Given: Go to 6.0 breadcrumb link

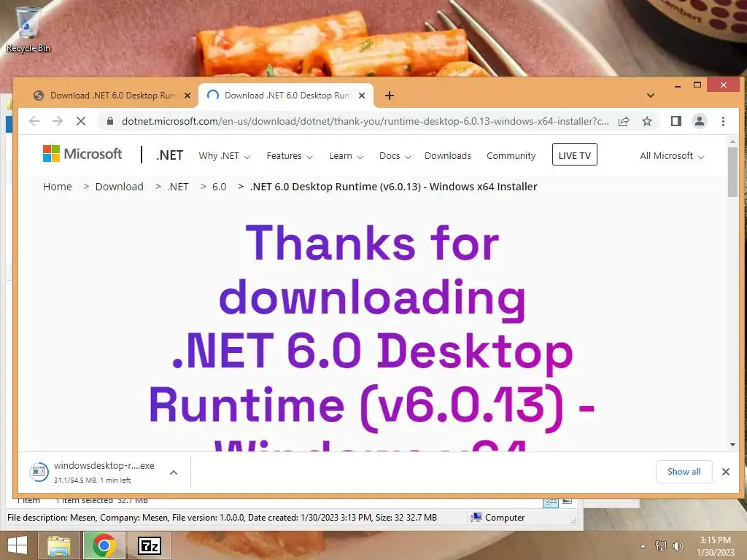Looking at the screenshot, I should pos(219,187).
